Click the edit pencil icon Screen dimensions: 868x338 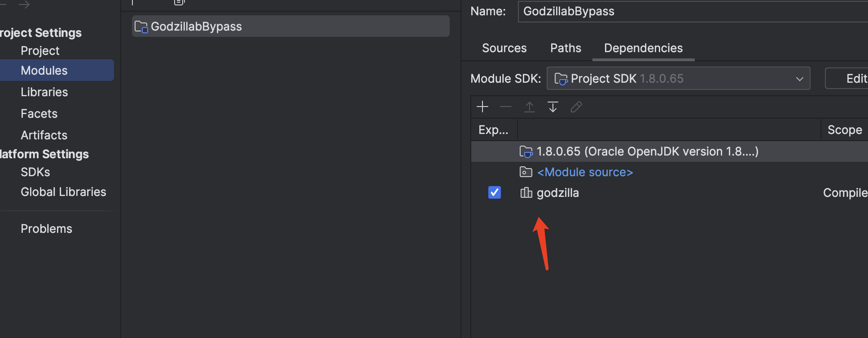(576, 107)
